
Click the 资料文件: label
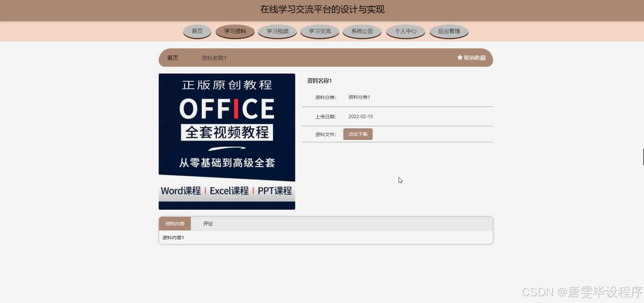coord(326,135)
